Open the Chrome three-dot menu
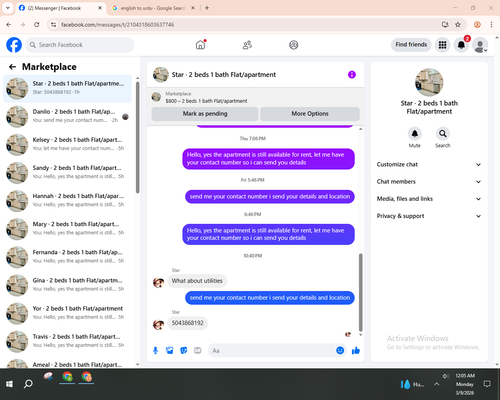 (x=491, y=24)
